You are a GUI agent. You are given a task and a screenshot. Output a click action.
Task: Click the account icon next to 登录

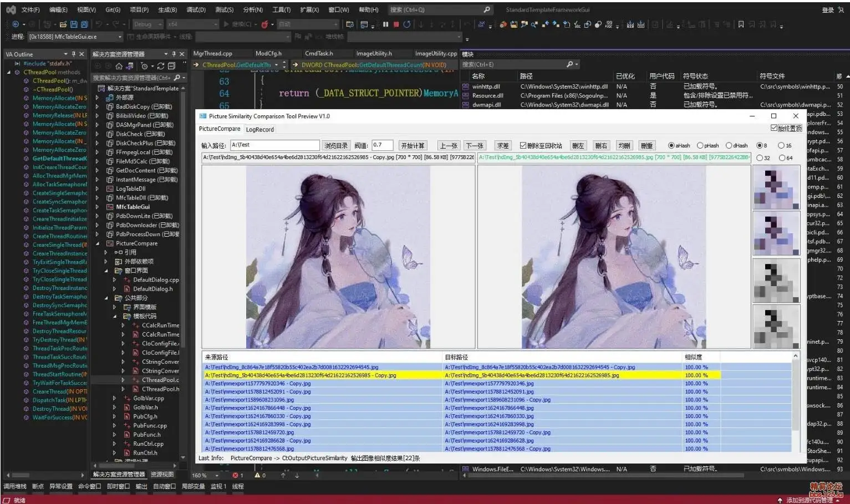point(841,9)
